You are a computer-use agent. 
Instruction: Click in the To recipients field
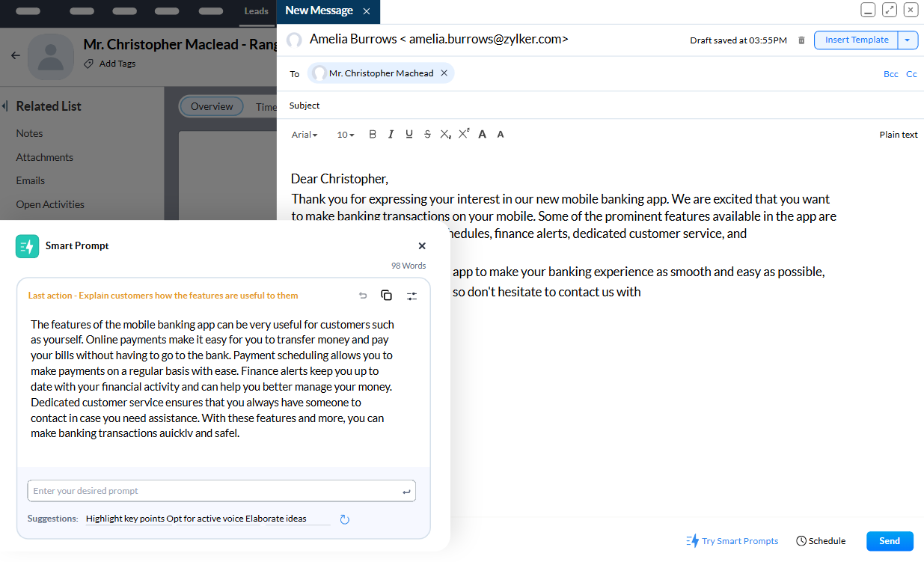[x=600, y=73]
